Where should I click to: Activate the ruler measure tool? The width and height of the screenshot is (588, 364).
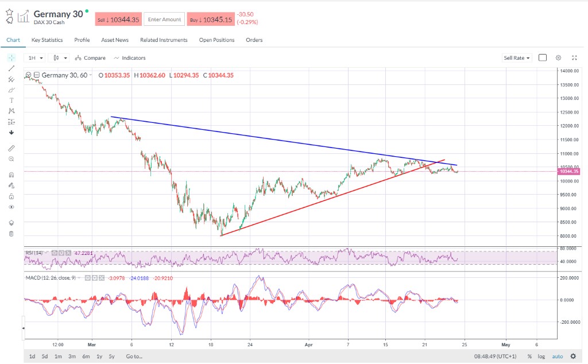(11, 148)
